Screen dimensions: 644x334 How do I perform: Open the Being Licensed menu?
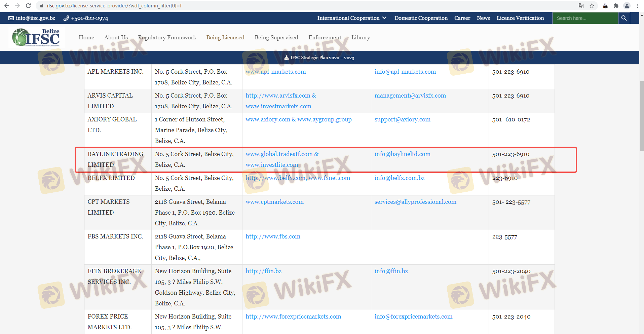point(225,38)
